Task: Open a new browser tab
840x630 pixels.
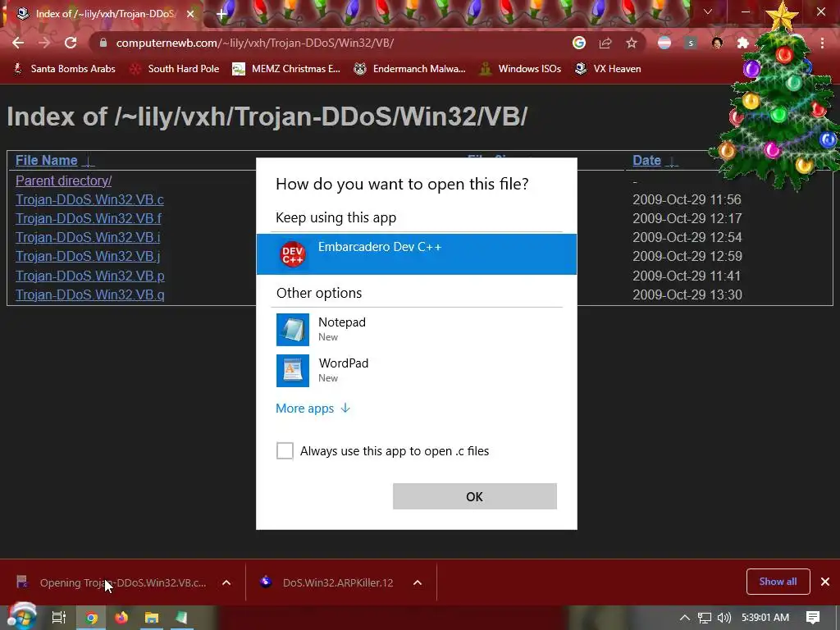Action: point(221,14)
